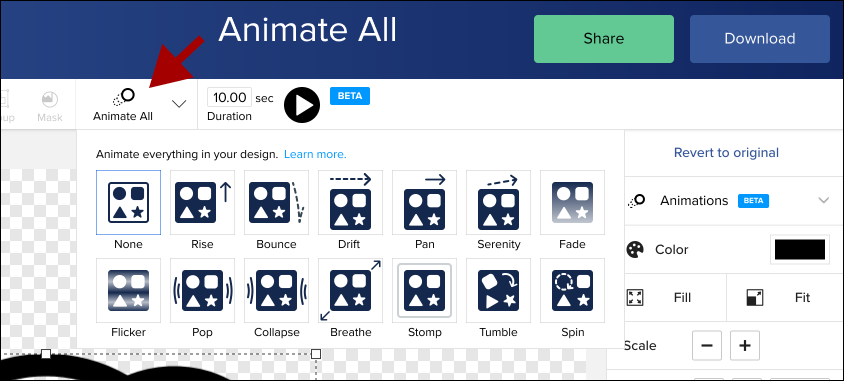Screen dimensions: 844x381
Task: Apply the Drift animation
Action: 350,202
